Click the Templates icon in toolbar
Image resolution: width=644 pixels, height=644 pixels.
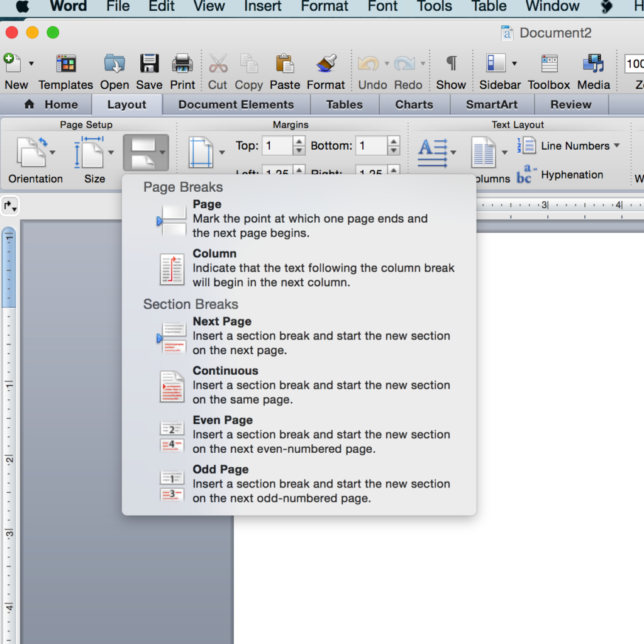pyautogui.click(x=65, y=64)
